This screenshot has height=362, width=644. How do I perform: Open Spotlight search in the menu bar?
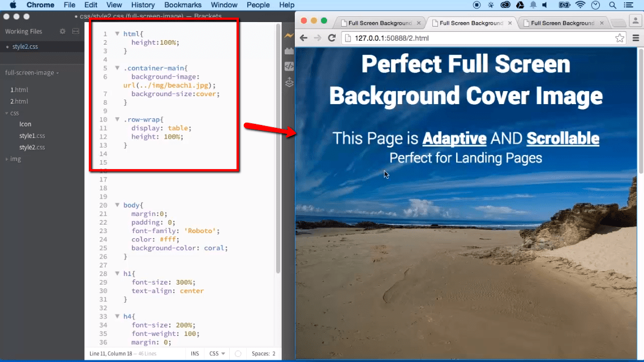pyautogui.click(x=612, y=5)
